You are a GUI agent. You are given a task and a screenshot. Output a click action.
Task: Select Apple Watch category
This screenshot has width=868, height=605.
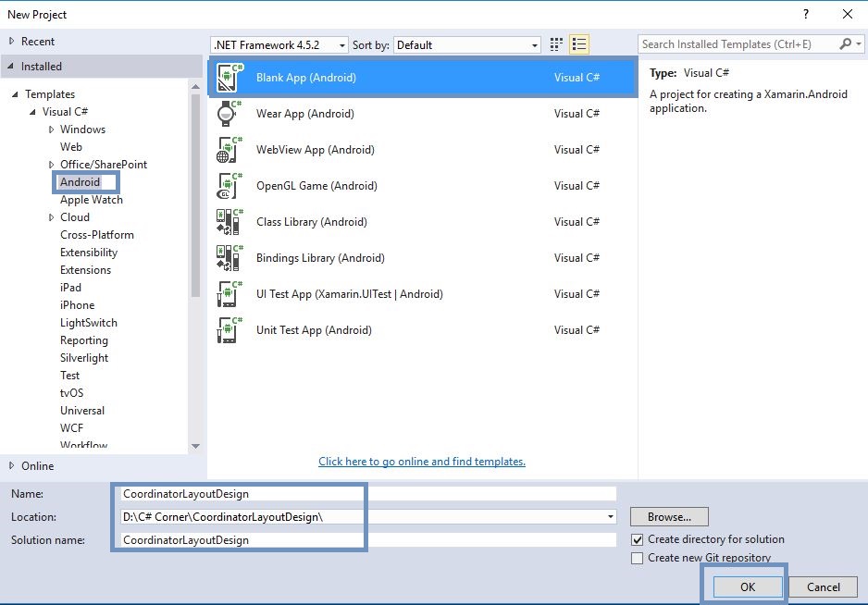(92, 200)
